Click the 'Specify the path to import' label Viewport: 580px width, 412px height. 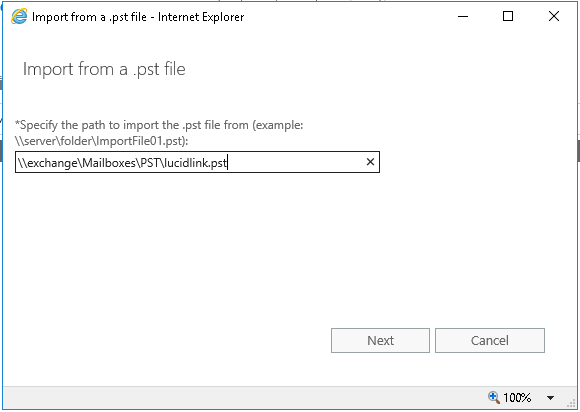pos(159,125)
